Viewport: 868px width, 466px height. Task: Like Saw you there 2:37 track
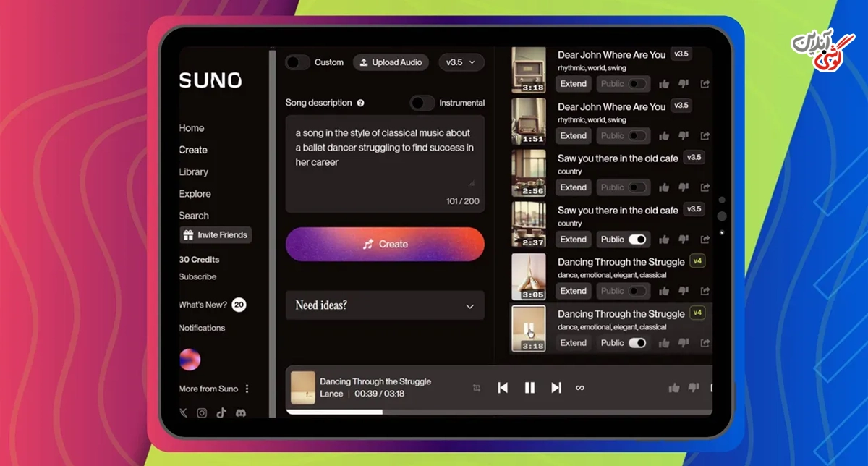(664, 240)
